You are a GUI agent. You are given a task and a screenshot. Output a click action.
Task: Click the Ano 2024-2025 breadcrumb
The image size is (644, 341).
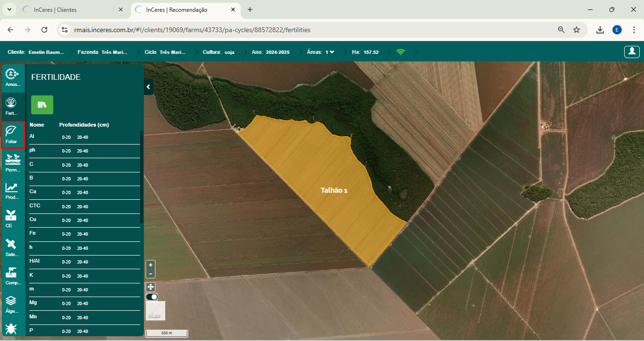tap(271, 52)
